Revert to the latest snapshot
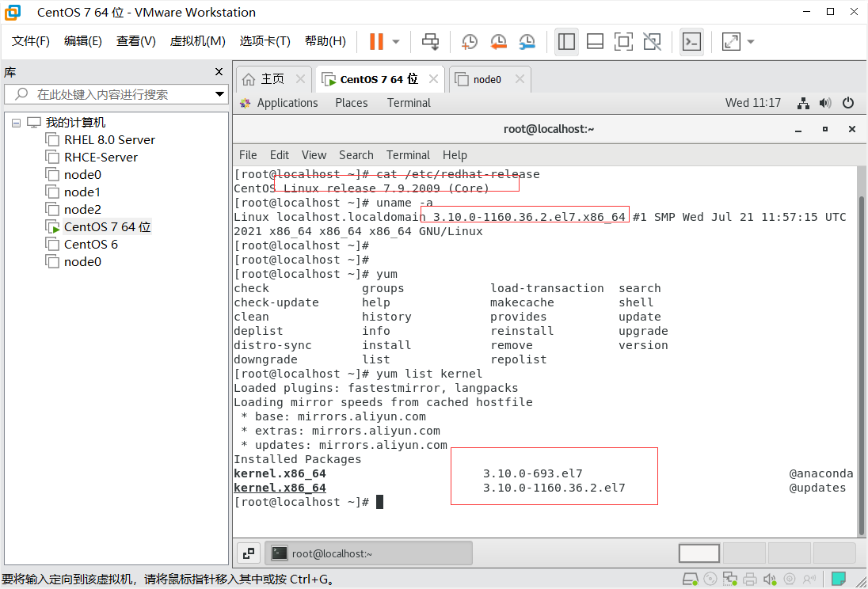Image resolution: width=868 pixels, height=589 pixels. click(499, 42)
